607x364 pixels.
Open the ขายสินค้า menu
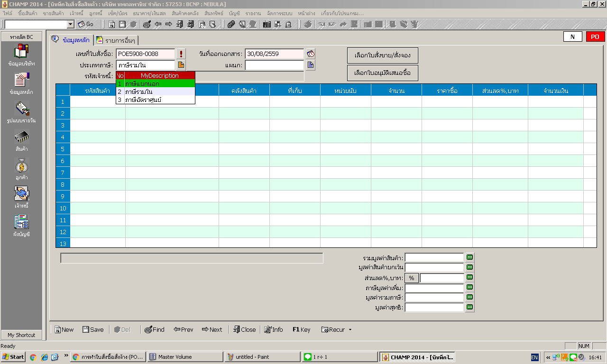point(53,13)
